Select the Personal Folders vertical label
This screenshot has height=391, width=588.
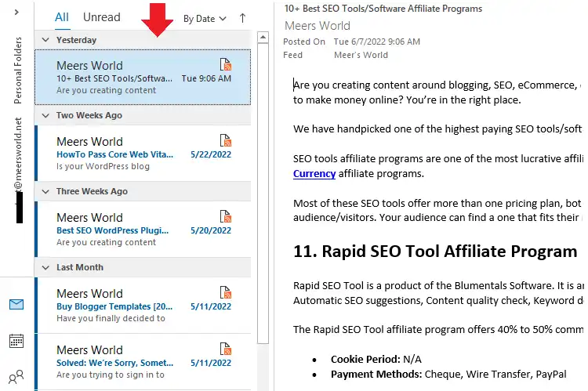17,71
